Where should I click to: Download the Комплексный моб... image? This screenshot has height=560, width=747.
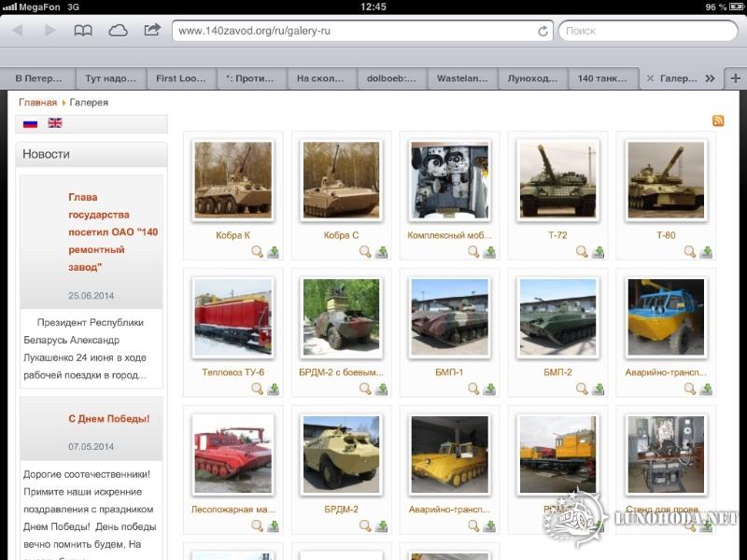[x=489, y=252]
